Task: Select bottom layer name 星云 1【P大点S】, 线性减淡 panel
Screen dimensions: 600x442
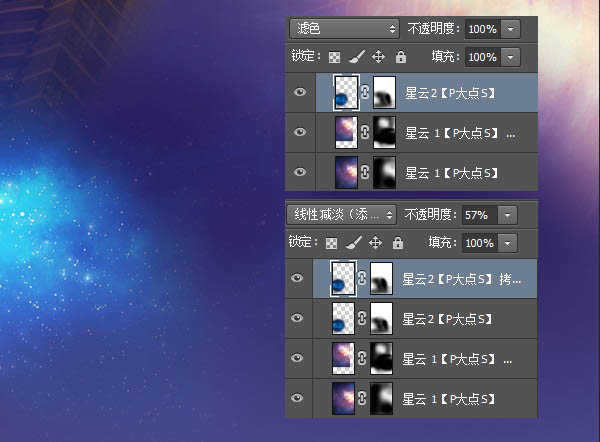Action: (x=448, y=399)
